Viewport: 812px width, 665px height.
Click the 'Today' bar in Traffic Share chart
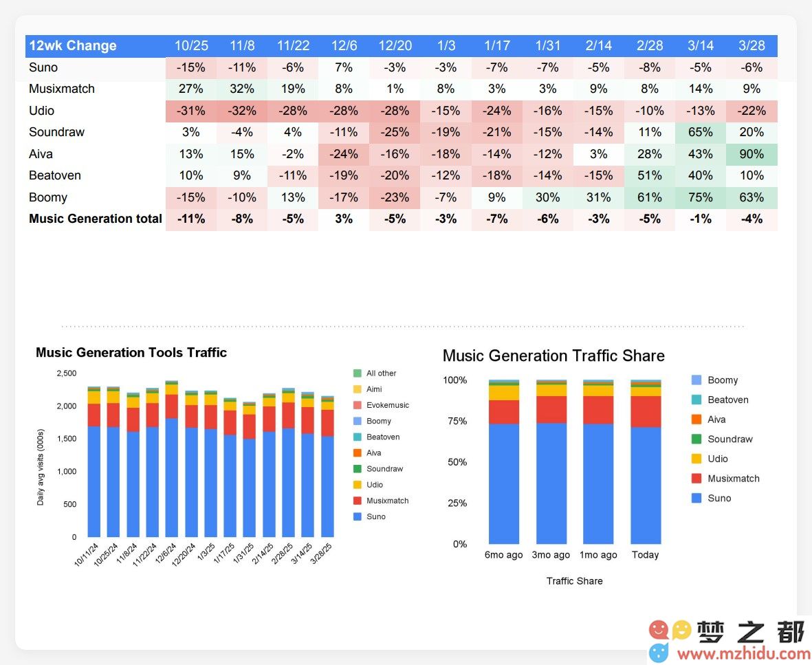tap(646, 461)
